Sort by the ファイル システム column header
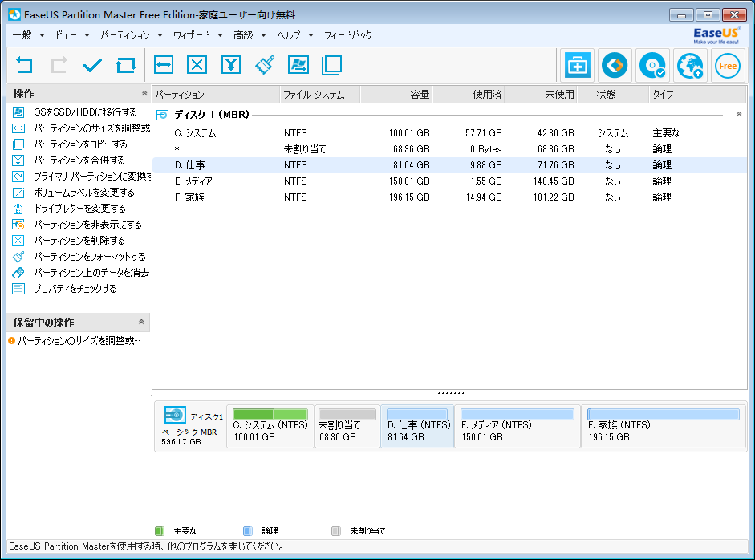The width and height of the screenshot is (755, 560). 319,95
